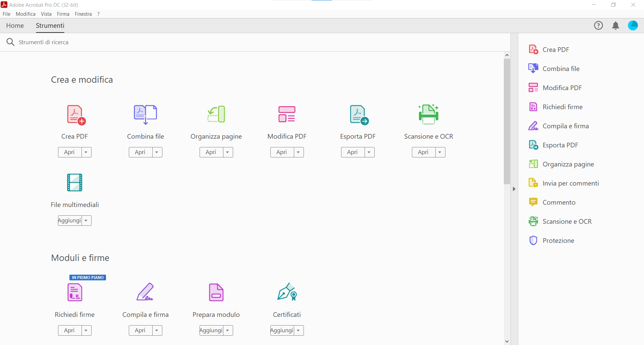Expand the dropdown arrow beside Crea PDF Apri
Screen dimensions: 644x345
point(86,152)
